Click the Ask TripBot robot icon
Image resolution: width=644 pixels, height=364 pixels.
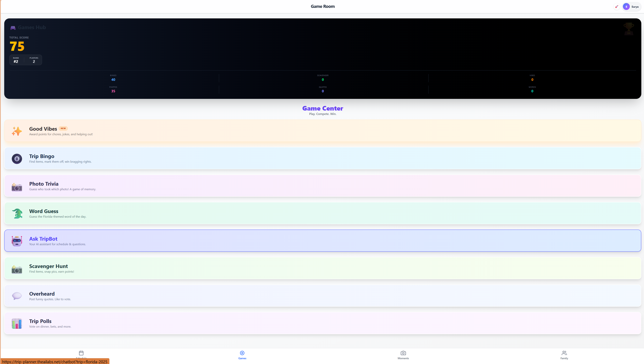coord(17,241)
